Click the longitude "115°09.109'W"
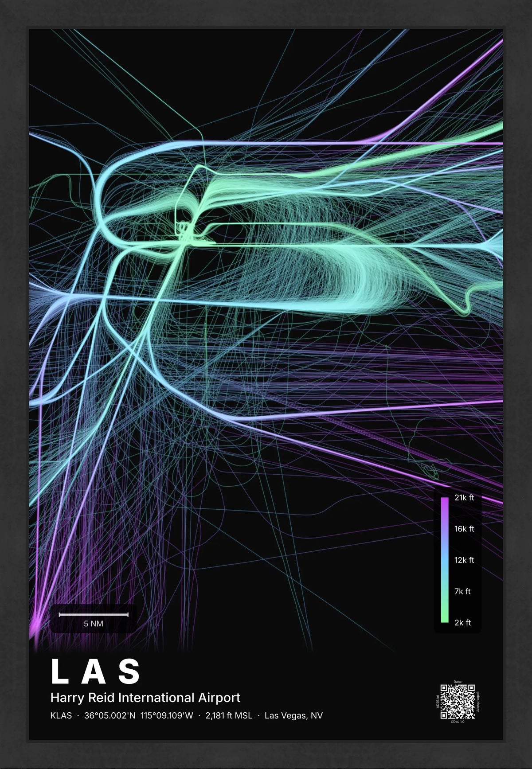The image size is (532, 769). coord(167,715)
